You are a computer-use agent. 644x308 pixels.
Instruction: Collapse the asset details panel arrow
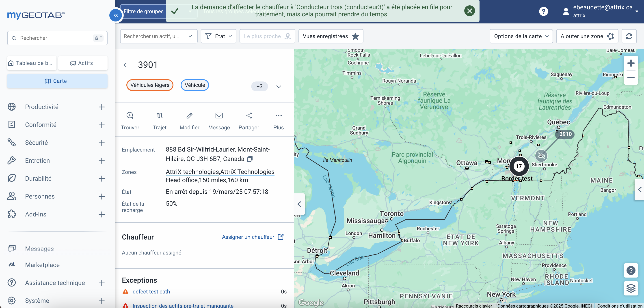tap(299, 204)
